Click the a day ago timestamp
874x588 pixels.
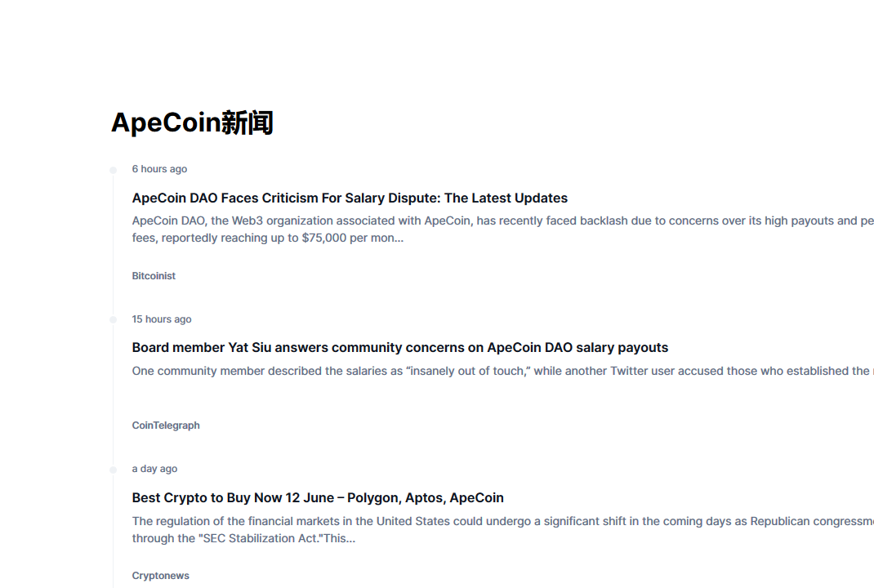point(154,469)
